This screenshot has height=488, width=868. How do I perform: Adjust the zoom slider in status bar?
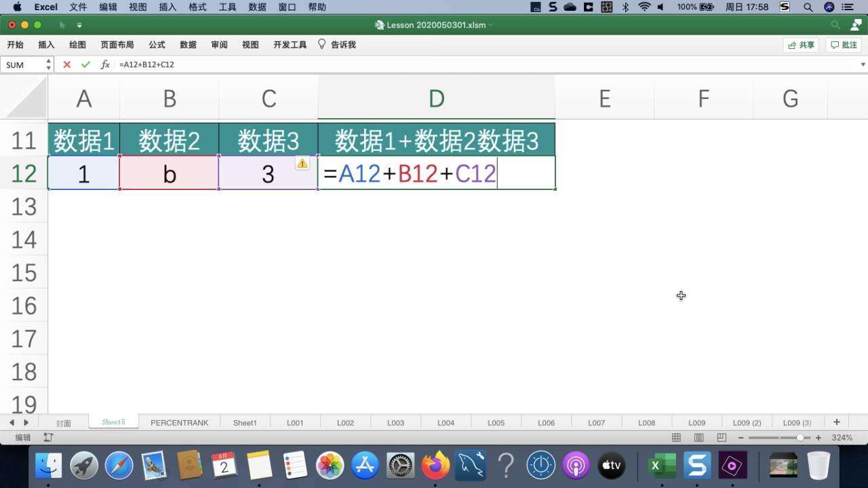tap(800, 438)
